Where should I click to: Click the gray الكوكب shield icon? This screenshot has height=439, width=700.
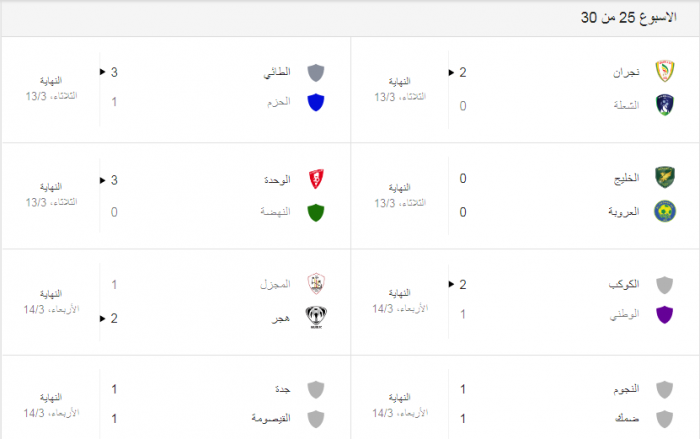tap(665, 284)
